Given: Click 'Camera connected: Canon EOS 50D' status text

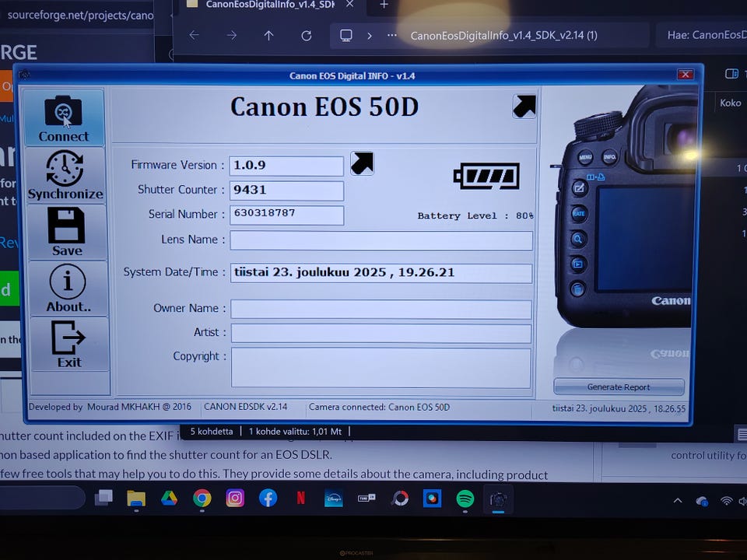Looking at the screenshot, I should tap(379, 407).
